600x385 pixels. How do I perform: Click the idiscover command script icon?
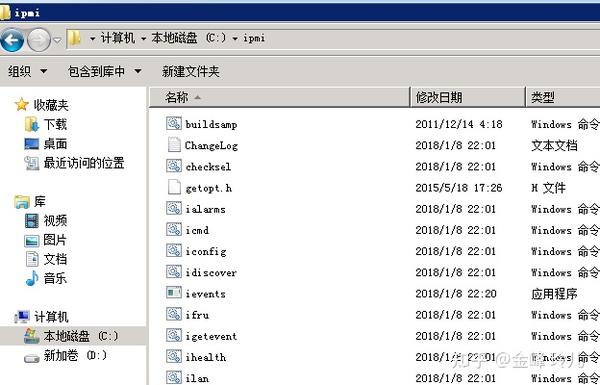coord(174,272)
